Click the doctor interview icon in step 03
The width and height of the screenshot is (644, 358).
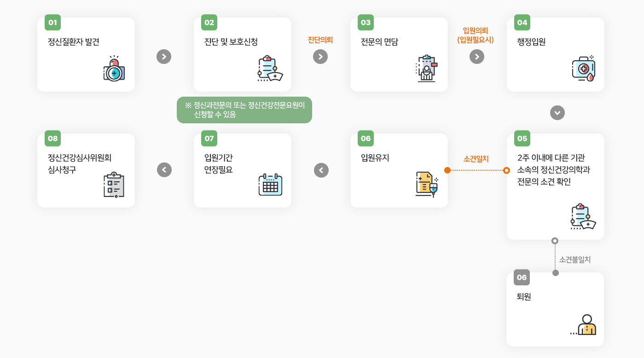pos(427,69)
